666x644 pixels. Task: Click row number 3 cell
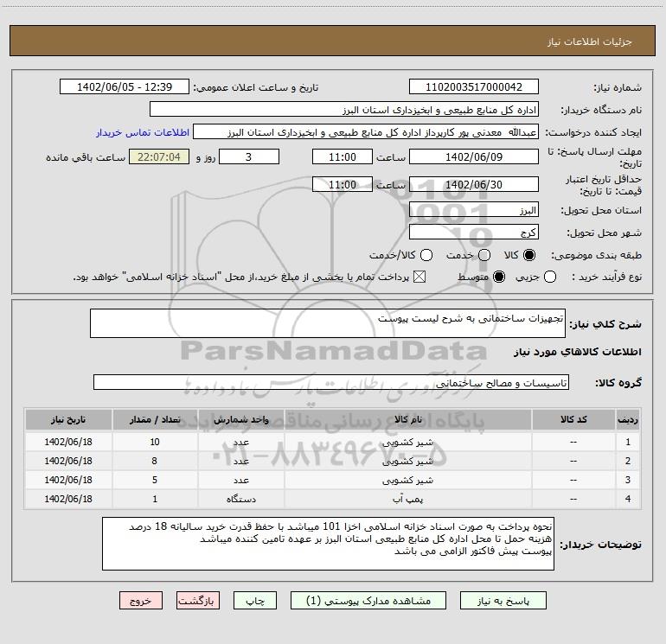click(x=628, y=480)
